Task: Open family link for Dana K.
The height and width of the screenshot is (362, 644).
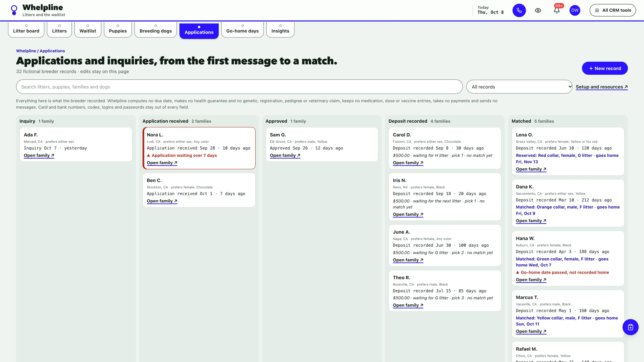Action: pyautogui.click(x=531, y=221)
